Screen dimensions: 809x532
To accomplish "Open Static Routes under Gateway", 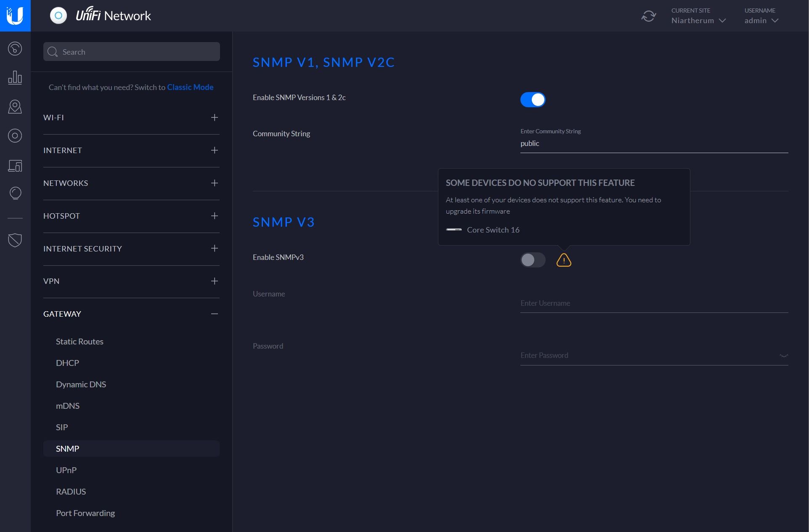I will click(80, 341).
